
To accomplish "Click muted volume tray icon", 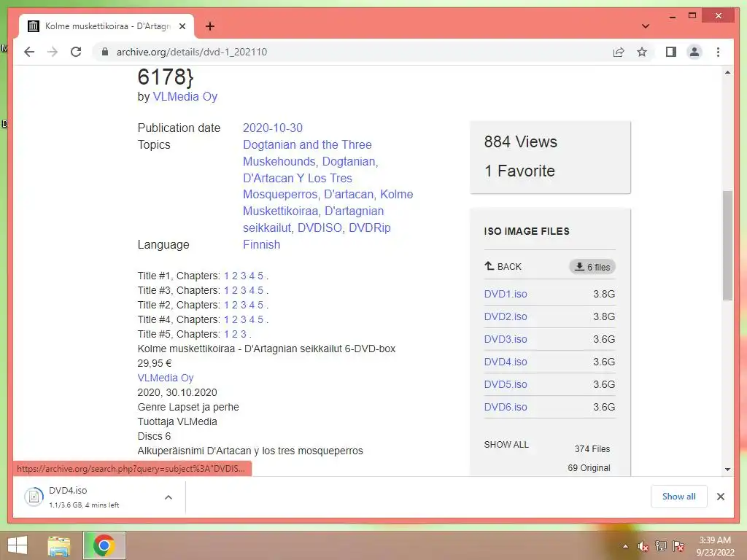I will click(x=643, y=546).
